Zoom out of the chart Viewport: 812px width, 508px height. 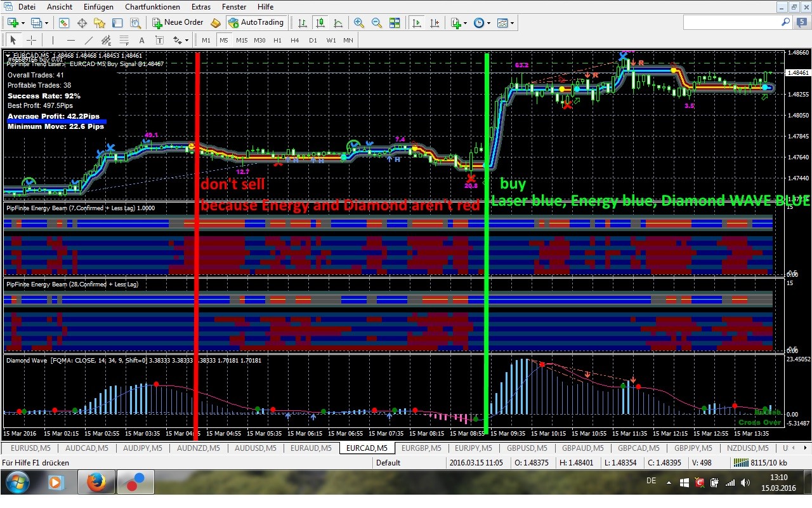(x=377, y=23)
